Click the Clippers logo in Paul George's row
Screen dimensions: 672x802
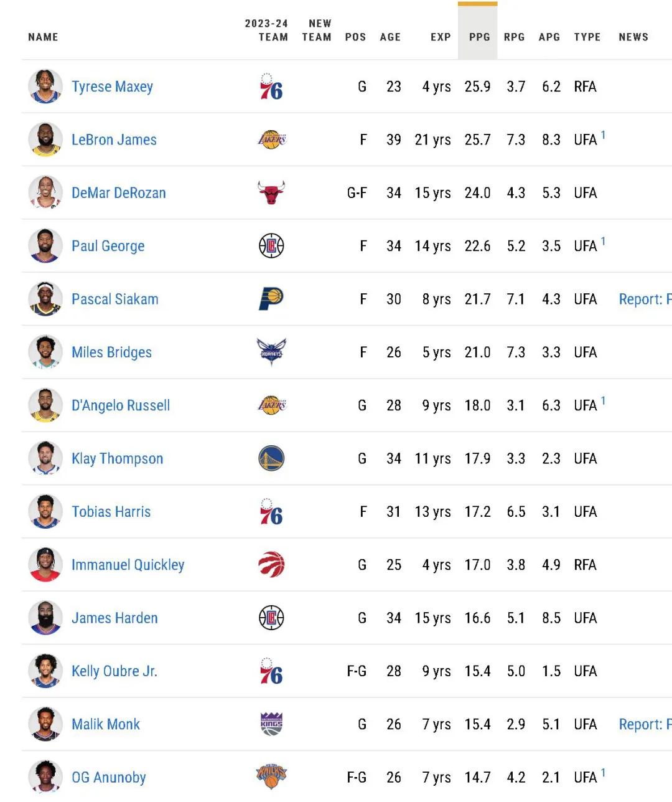tap(271, 246)
